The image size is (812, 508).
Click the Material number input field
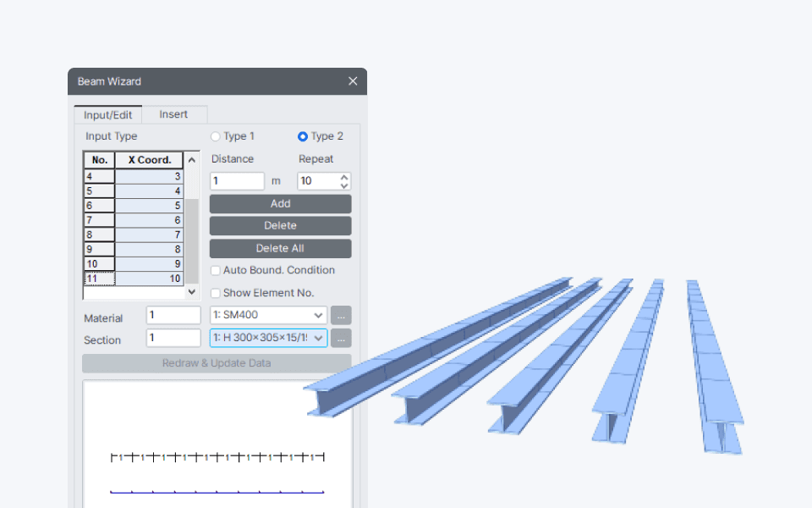pyautogui.click(x=173, y=315)
